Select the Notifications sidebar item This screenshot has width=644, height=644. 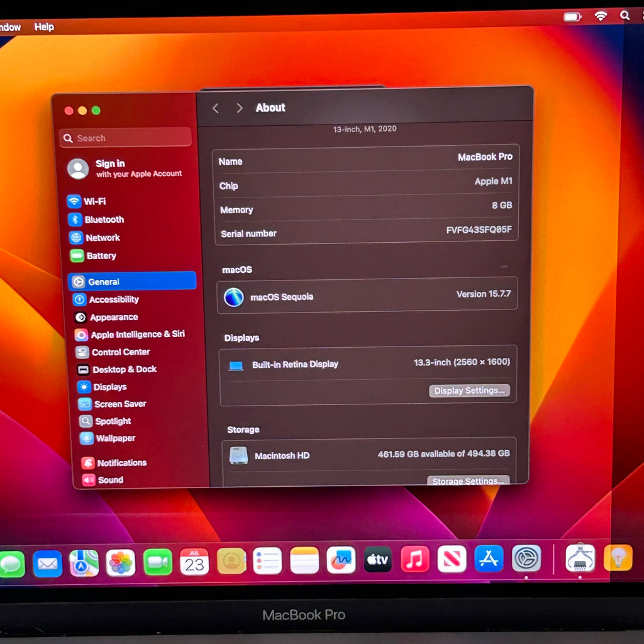[x=114, y=463]
